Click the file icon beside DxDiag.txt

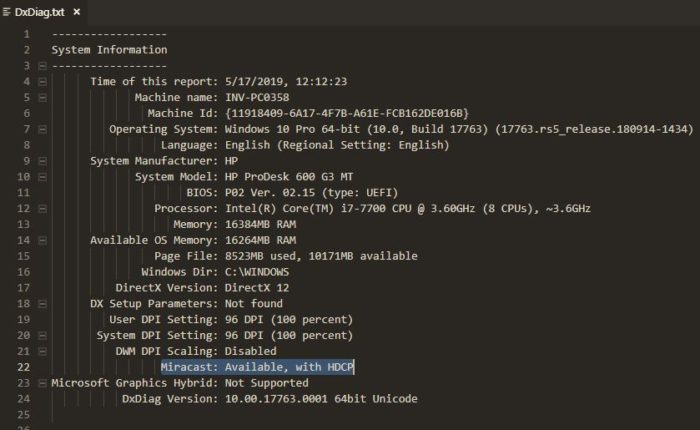point(6,12)
